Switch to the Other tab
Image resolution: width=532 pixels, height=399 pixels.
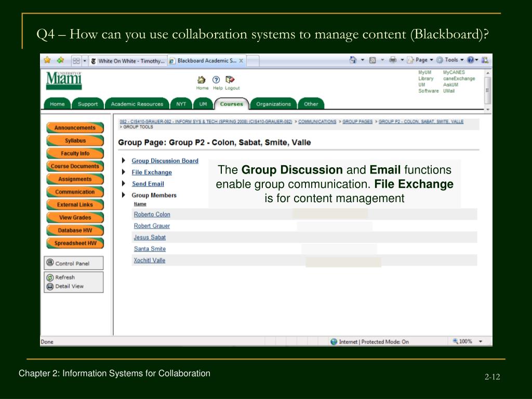pos(311,104)
